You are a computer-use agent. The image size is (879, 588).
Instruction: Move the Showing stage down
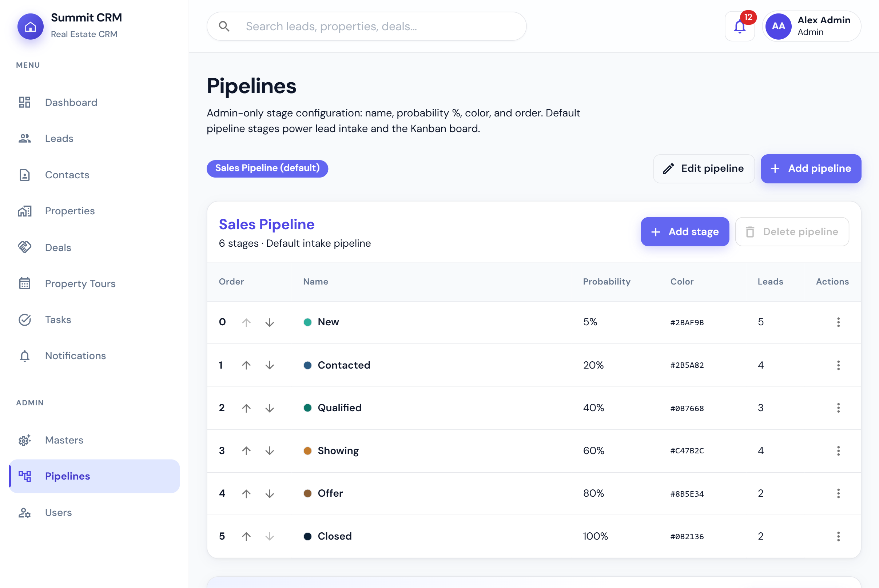270,451
